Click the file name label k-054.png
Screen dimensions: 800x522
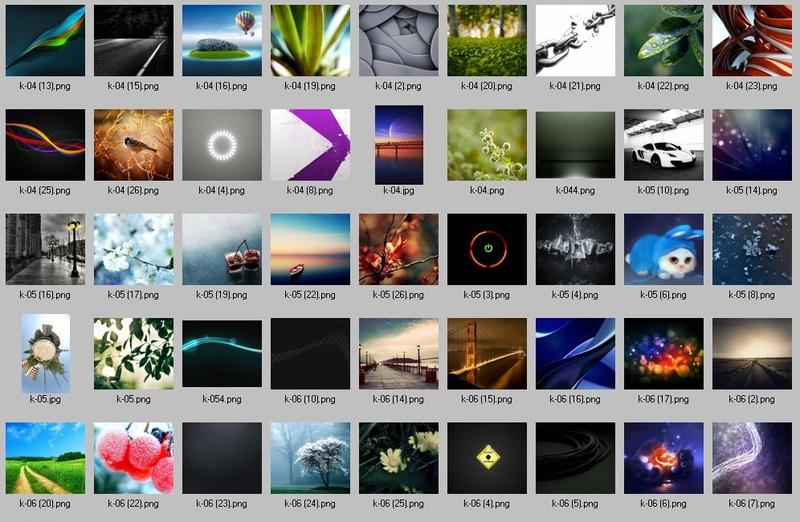[x=222, y=399]
